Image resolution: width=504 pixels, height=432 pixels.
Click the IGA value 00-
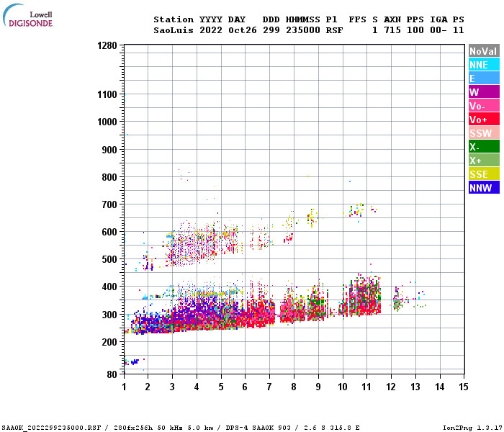click(438, 30)
